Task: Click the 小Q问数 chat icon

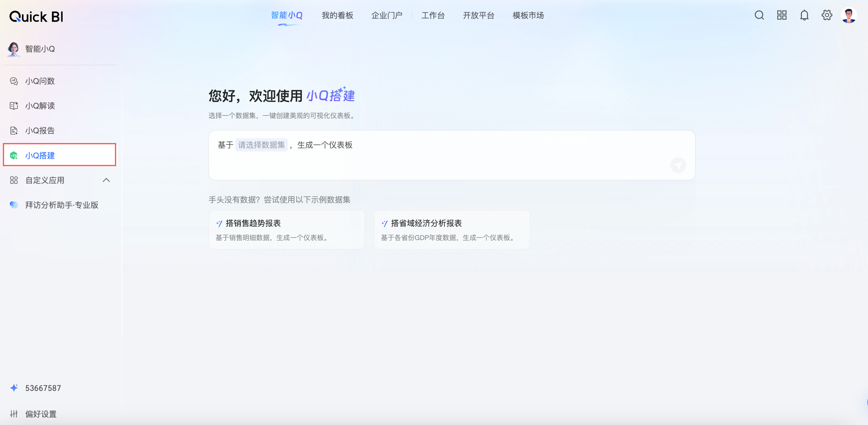Action: click(x=14, y=81)
